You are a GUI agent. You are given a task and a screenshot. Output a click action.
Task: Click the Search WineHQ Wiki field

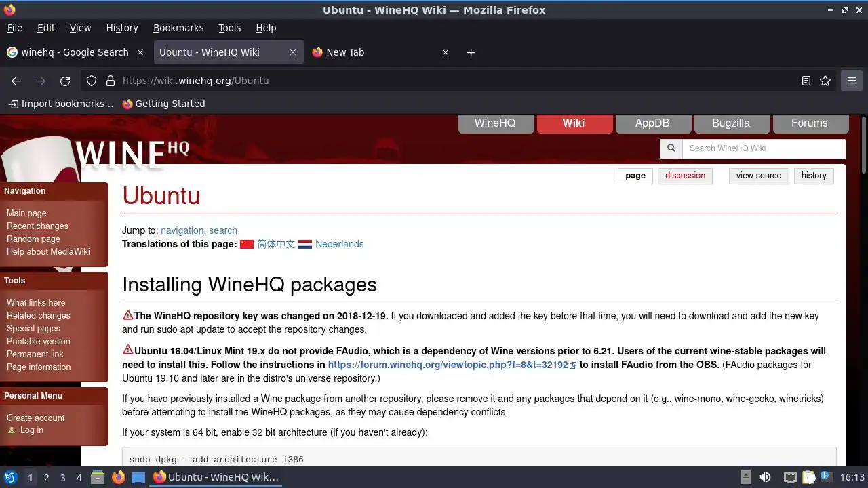tap(764, 148)
